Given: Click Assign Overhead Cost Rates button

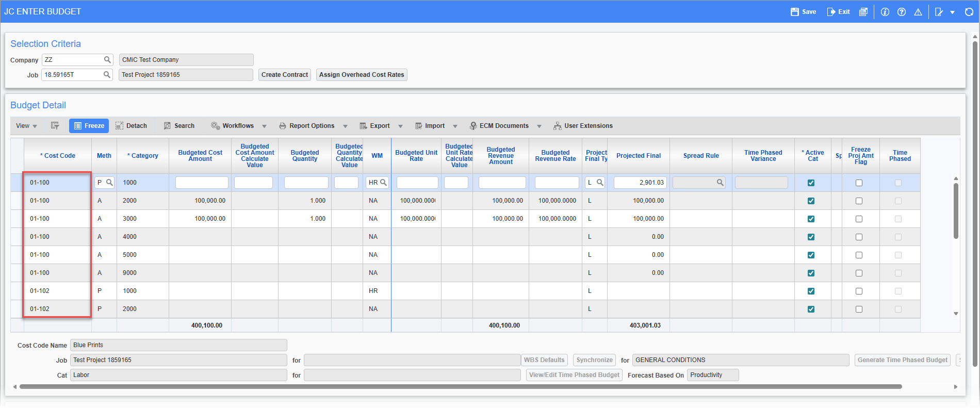Looking at the screenshot, I should (362, 75).
